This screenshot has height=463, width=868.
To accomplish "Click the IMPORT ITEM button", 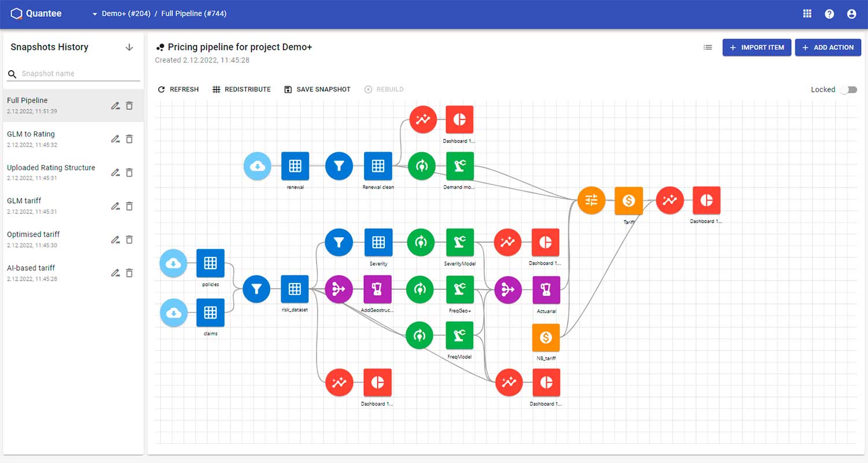I will pyautogui.click(x=756, y=47).
